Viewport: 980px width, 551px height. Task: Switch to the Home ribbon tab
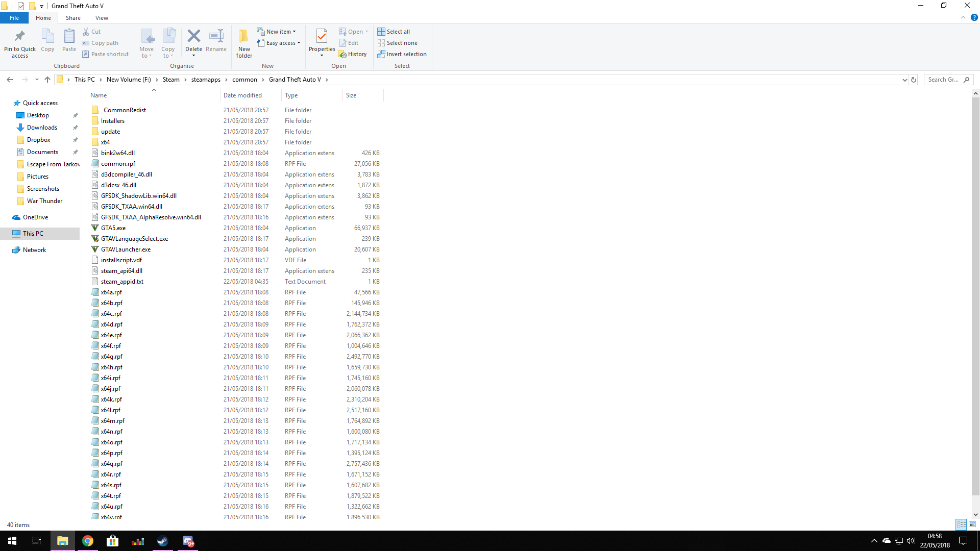click(x=43, y=18)
